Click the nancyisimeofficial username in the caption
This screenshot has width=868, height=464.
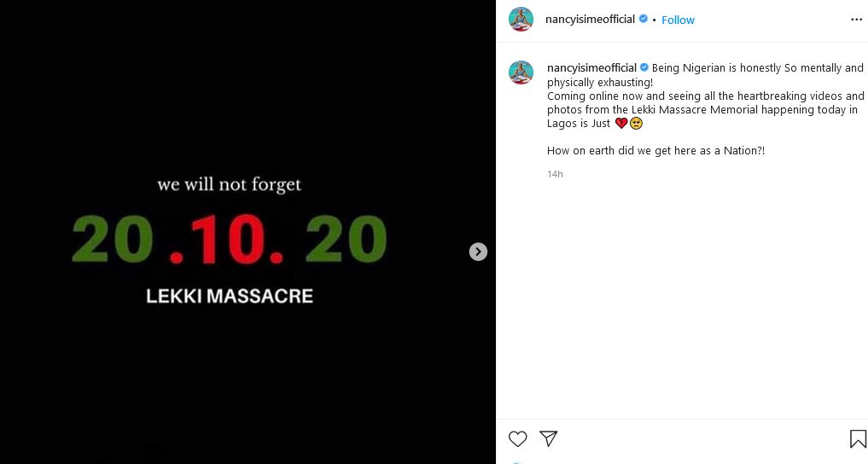coord(591,68)
